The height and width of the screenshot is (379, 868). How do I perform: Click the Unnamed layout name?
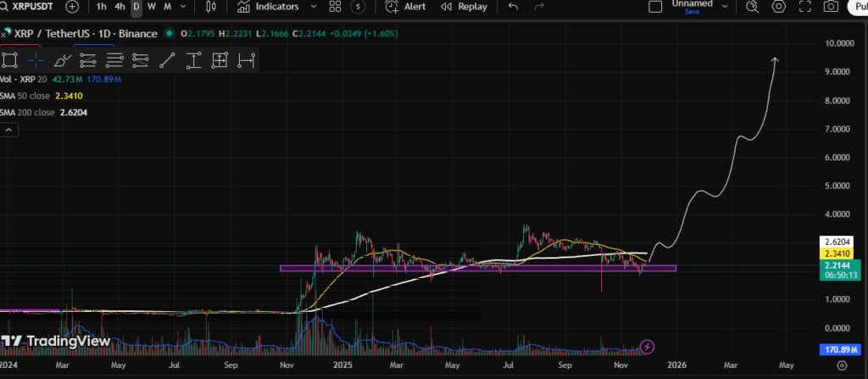[x=692, y=3]
